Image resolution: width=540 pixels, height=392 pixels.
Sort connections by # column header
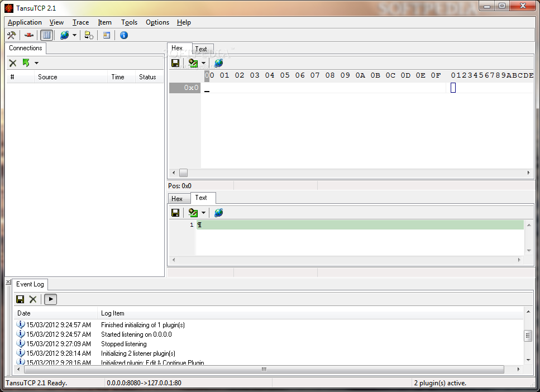tap(20, 77)
